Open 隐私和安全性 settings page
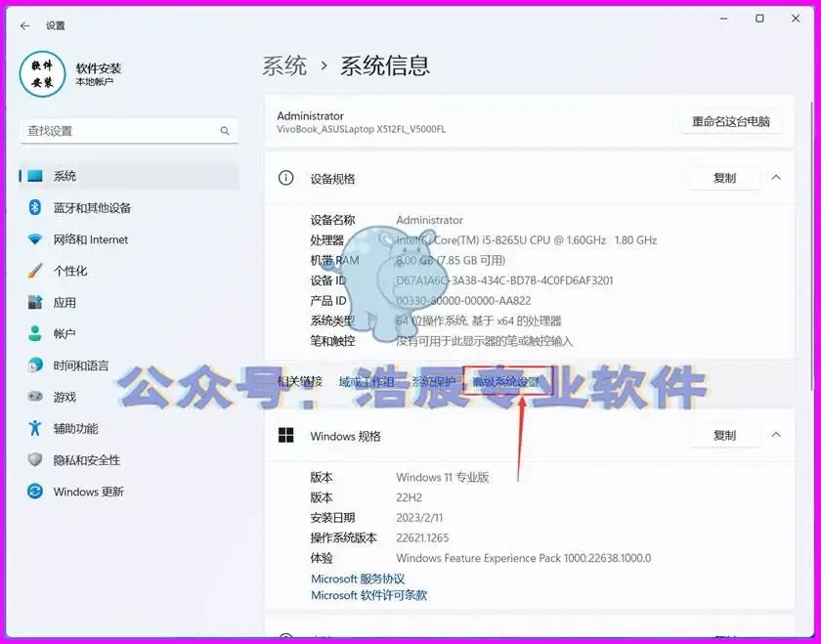This screenshot has height=644, width=821. tap(129, 459)
